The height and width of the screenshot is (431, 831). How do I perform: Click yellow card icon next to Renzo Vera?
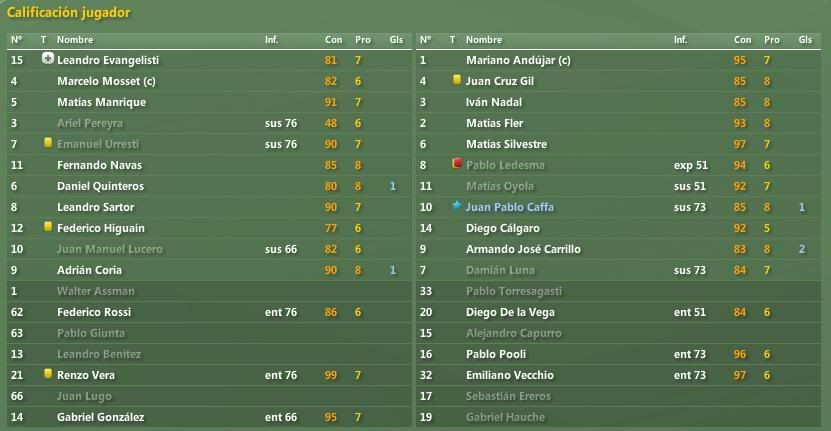pyautogui.click(x=48, y=374)
